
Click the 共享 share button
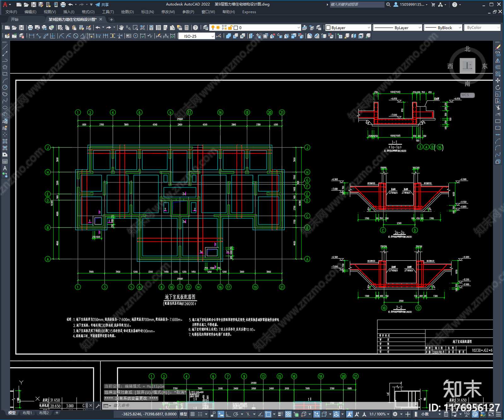[102, 4]
